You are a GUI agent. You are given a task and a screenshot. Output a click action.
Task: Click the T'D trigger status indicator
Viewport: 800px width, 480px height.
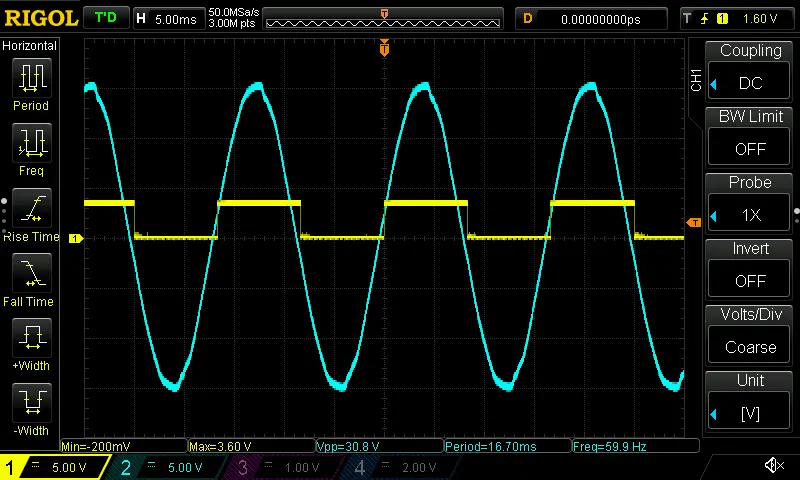pos(106,18)
